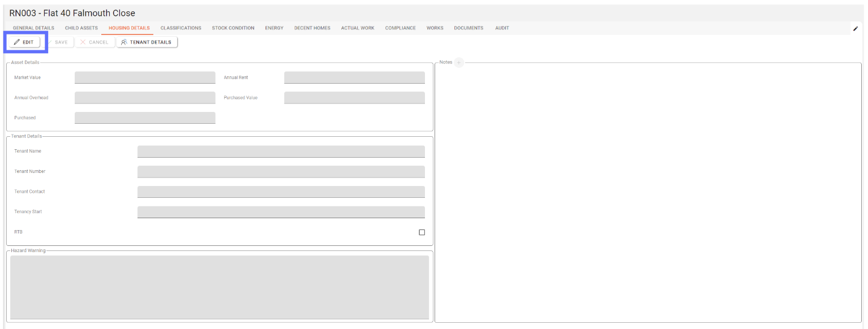Click the Edit button
This screenshot has width=868, height=329.
[24, 42]
